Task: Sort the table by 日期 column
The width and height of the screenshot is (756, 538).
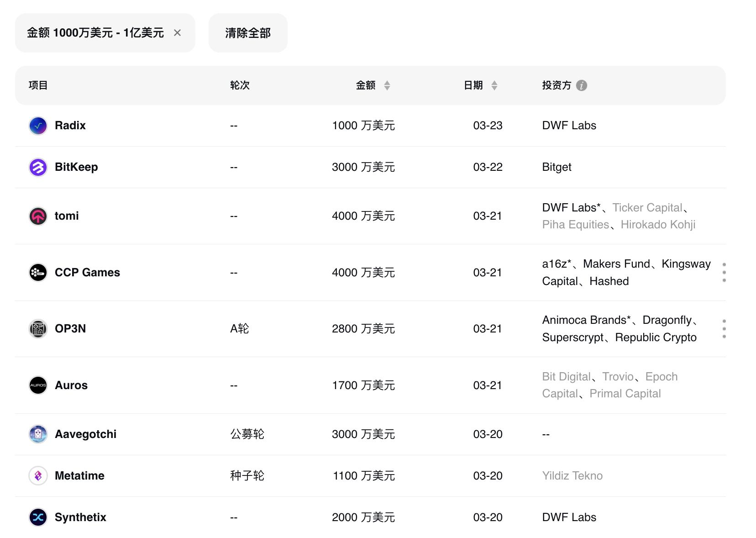Action: (494, 85)
